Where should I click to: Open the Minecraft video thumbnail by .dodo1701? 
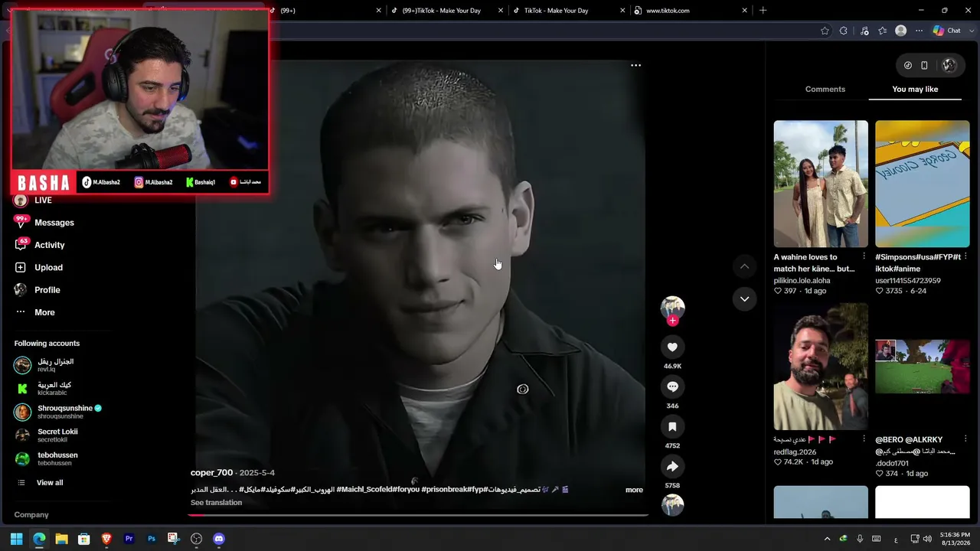[x=923, y=367]
